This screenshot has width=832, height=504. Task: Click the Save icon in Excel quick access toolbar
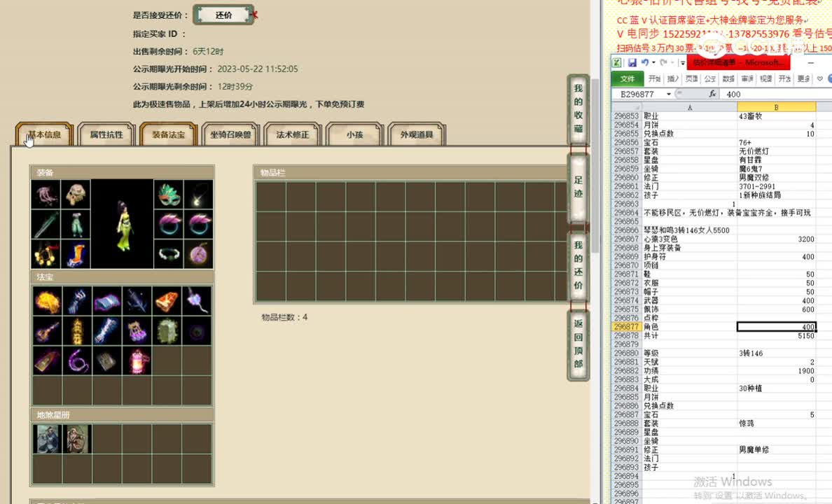click(x=631, y=63)
